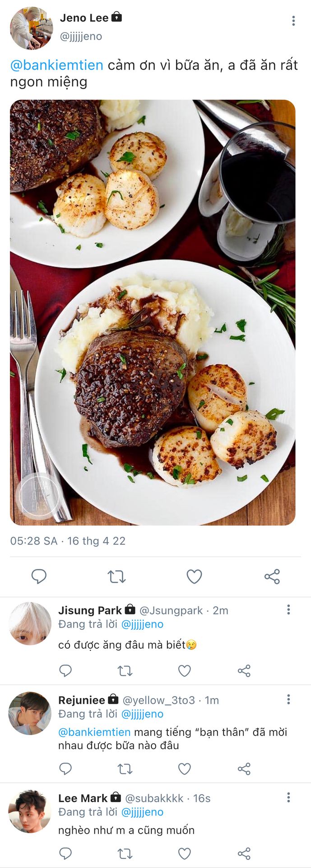View the steak and scallops photo
The width and height of the screenshot is (311, 868).
(153, 312)
